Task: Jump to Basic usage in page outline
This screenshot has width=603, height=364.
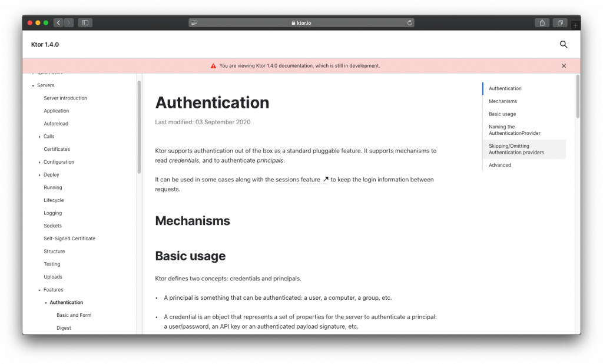Action: 502,114
